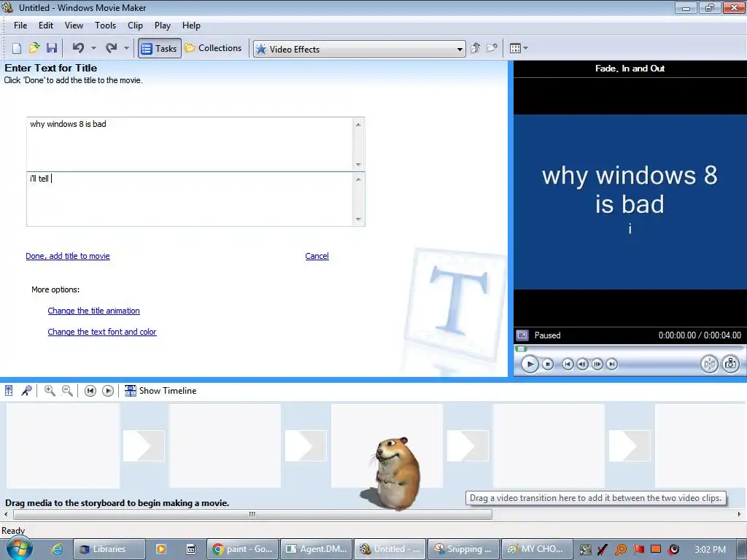Image resolution: width=747 pixels, height=560 pixels.
Task: Open the Edit menu
Action: point(46,26)
